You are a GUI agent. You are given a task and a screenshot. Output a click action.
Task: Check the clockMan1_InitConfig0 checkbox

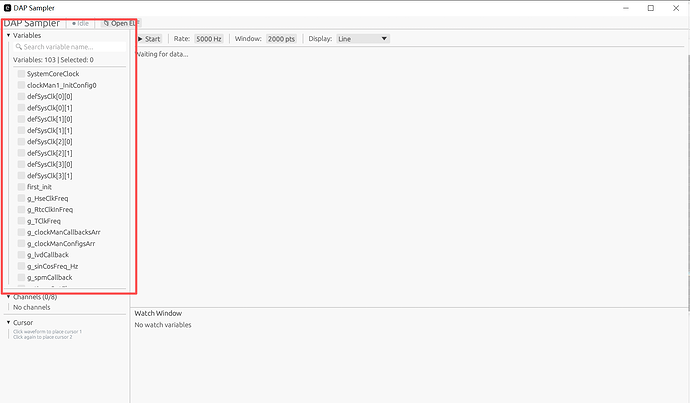pos(21,85)
